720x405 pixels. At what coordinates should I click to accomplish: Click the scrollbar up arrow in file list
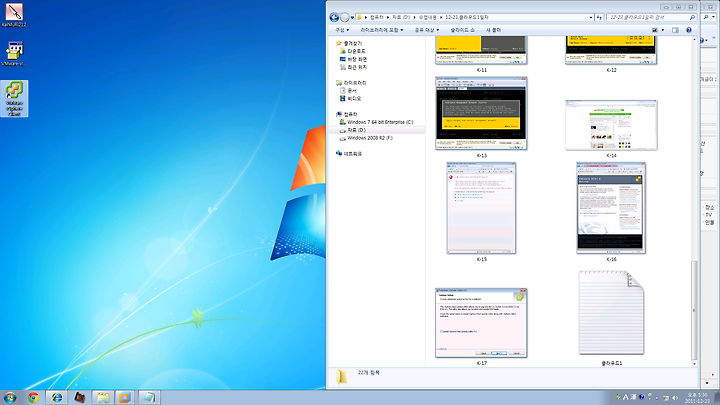coord(694,39)
